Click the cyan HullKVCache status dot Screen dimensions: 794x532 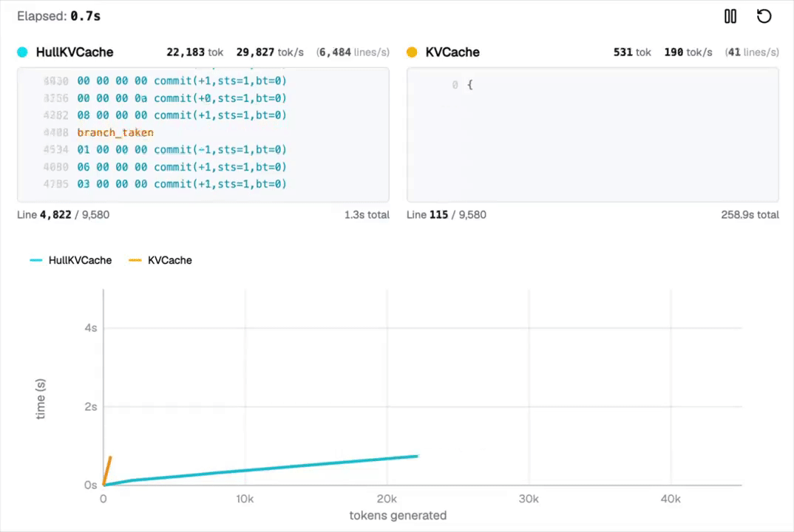click(x=22, y=52)
